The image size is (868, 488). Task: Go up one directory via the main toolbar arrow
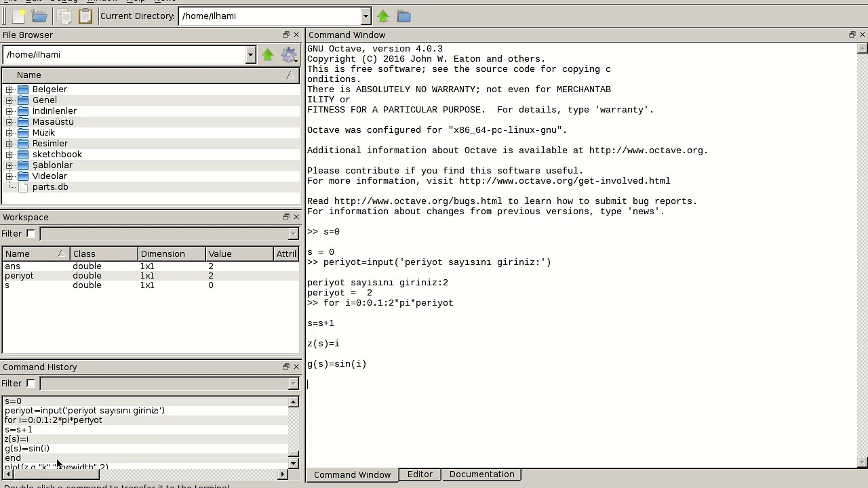pyautogui.click(x=383, y=16)
